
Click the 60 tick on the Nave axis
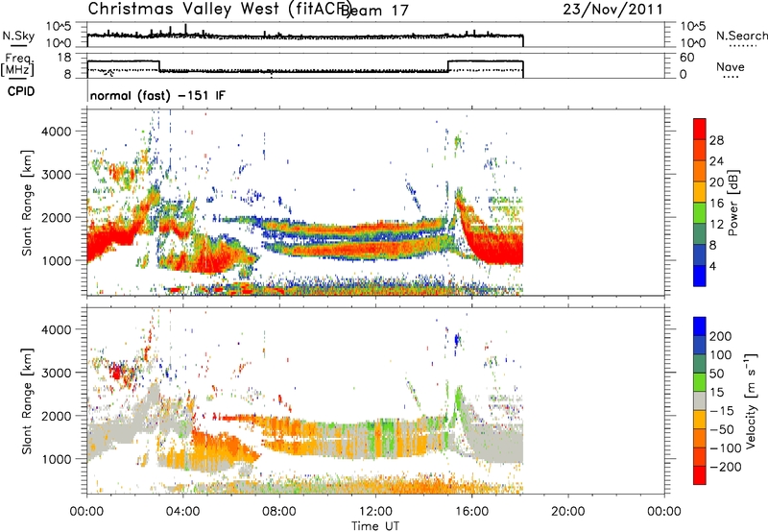tap(686, 58)
